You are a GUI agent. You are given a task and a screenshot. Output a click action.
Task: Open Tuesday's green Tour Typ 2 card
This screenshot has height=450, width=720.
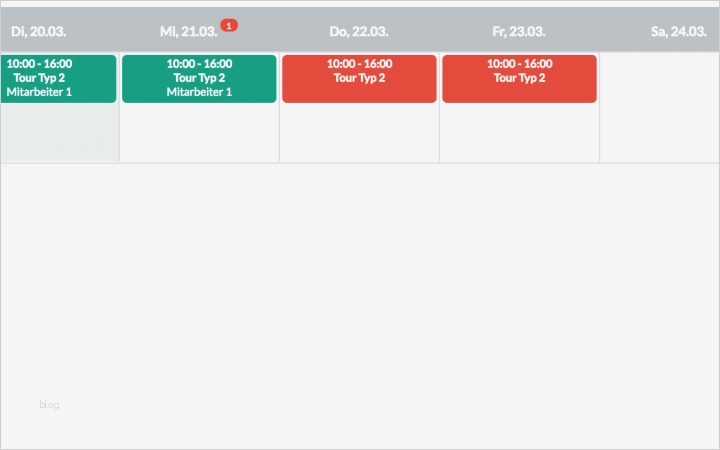click(58, 78)
